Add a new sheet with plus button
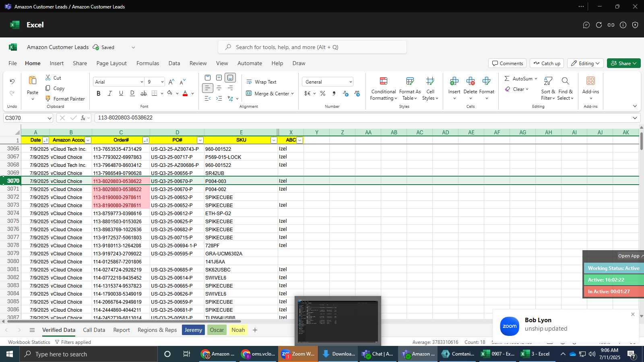The height and width of the screenshot is (362, 644). tap(255, 330)
